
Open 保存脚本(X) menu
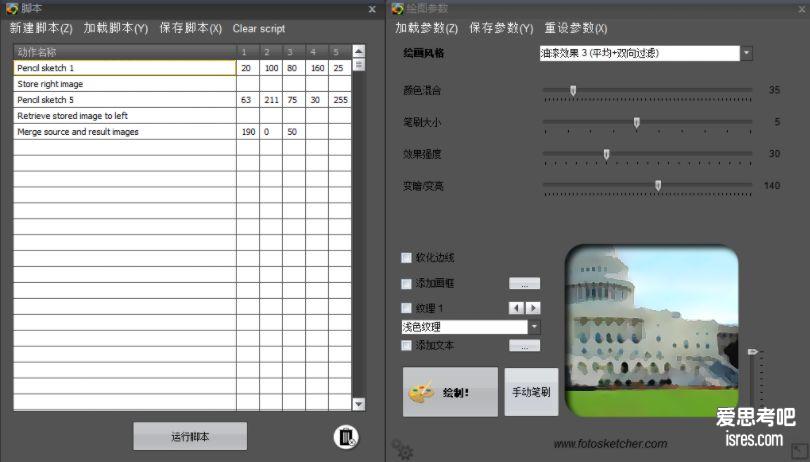pyautogui.click(x=191, y=28)
